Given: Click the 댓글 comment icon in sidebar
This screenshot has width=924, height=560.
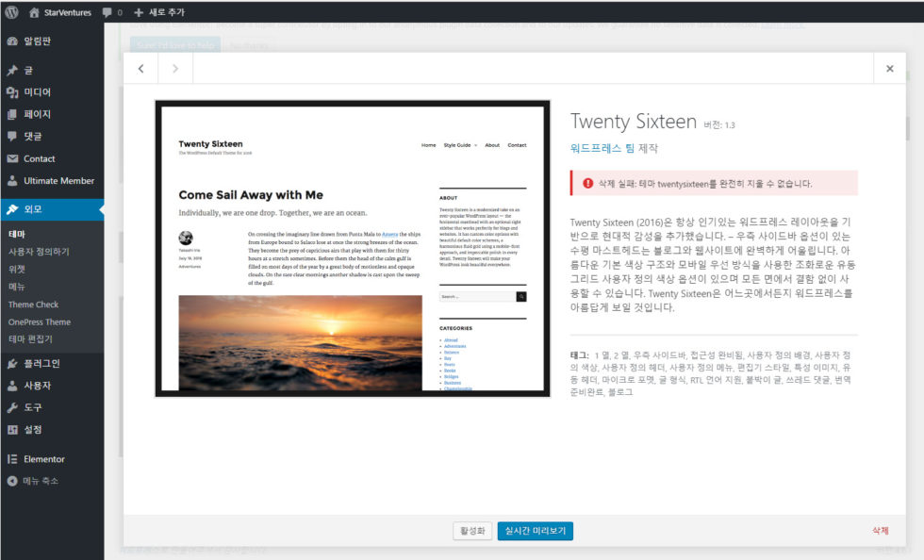Looking at the screenshot, I should pyautogui.click(x=12, y=136).
